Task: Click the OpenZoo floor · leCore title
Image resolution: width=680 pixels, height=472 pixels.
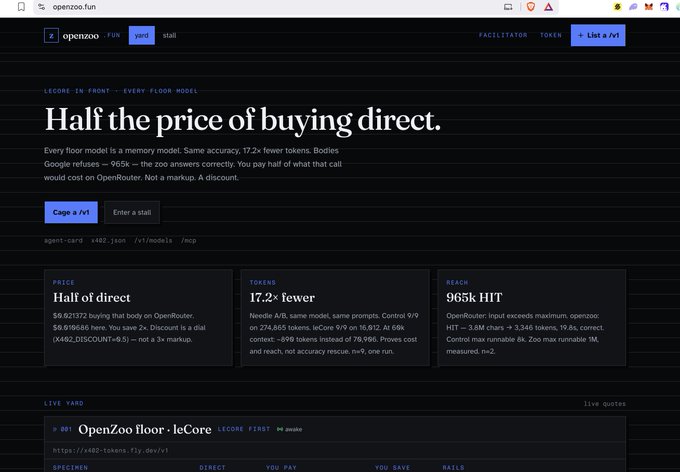Action: pyautogui.click(x=145, y=429)
